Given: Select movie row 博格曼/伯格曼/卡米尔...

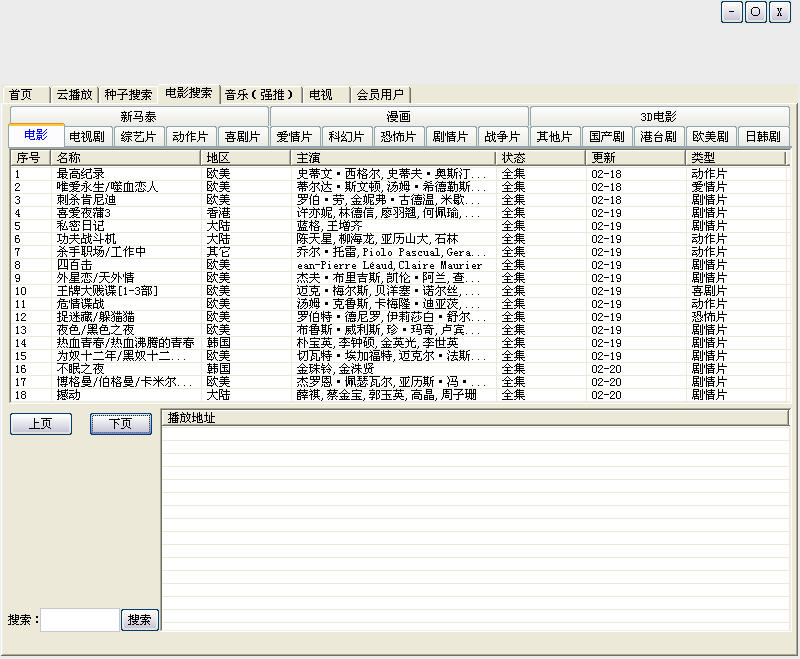Looking at the screenshot, I should (x=399, y=382).
